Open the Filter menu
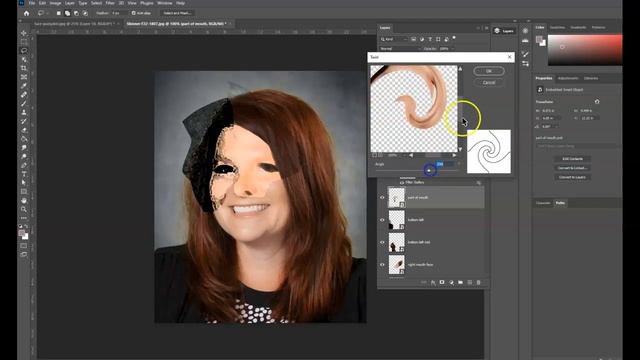This screenshot has height=360, width=640. pos(110,3)
